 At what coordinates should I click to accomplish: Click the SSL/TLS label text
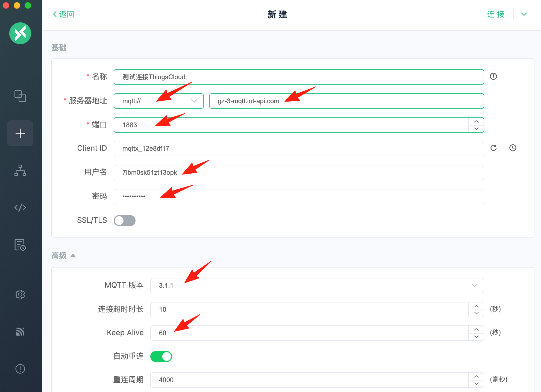pos(92,220)
